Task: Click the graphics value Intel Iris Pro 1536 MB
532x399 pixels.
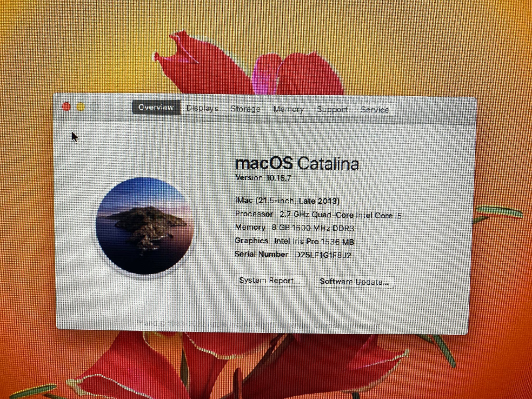Action: [314, 241]
